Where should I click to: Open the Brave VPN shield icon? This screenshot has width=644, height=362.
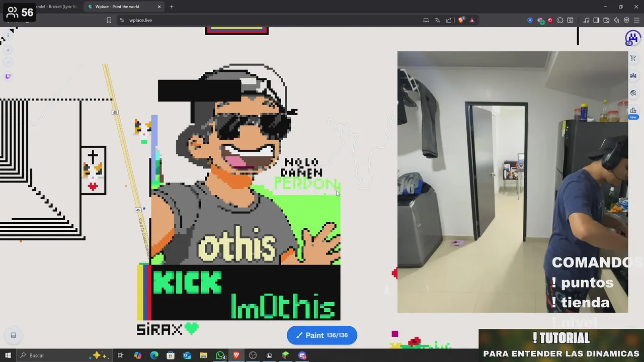coord(626,20)
